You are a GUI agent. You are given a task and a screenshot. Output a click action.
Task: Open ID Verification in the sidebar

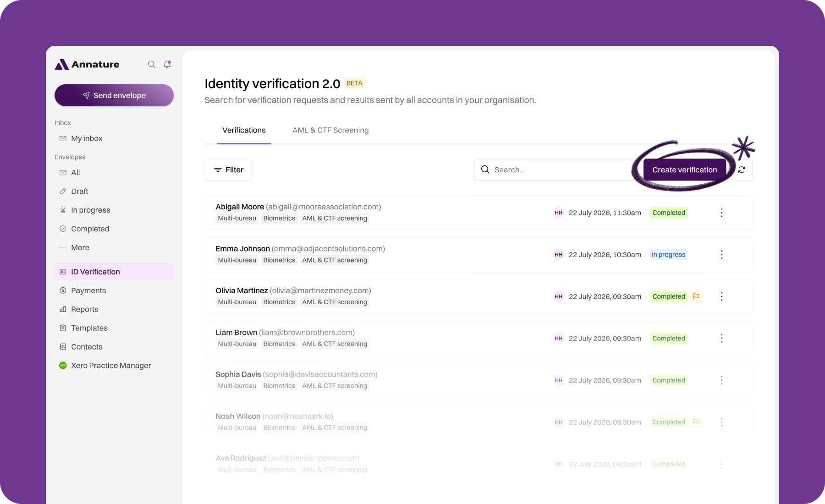(x=114, y=272)
